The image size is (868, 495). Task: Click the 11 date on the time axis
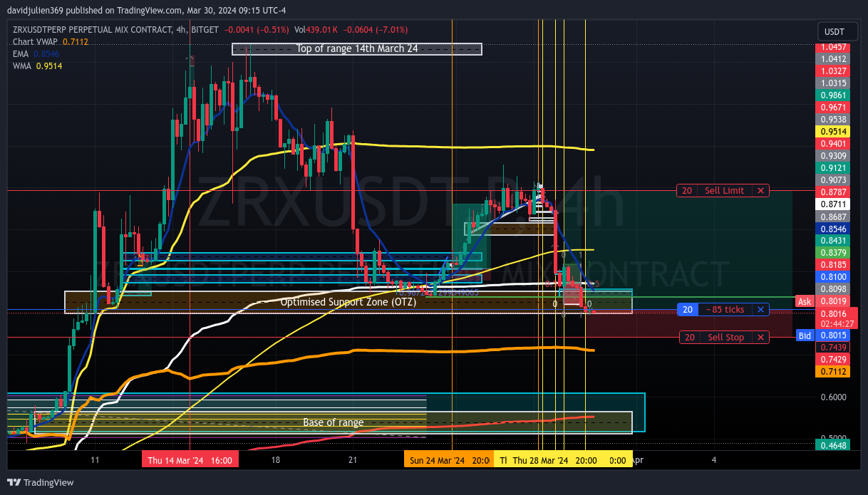click(x=95, y=460)
